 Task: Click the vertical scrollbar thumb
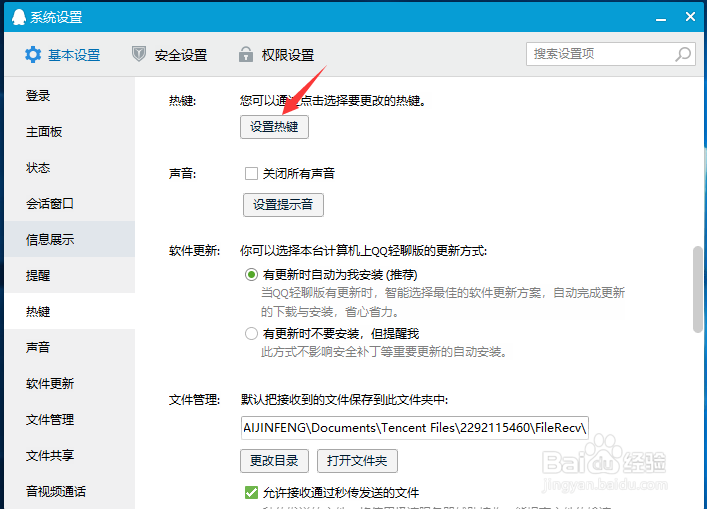pyautogui.click(x=698, y=289)
